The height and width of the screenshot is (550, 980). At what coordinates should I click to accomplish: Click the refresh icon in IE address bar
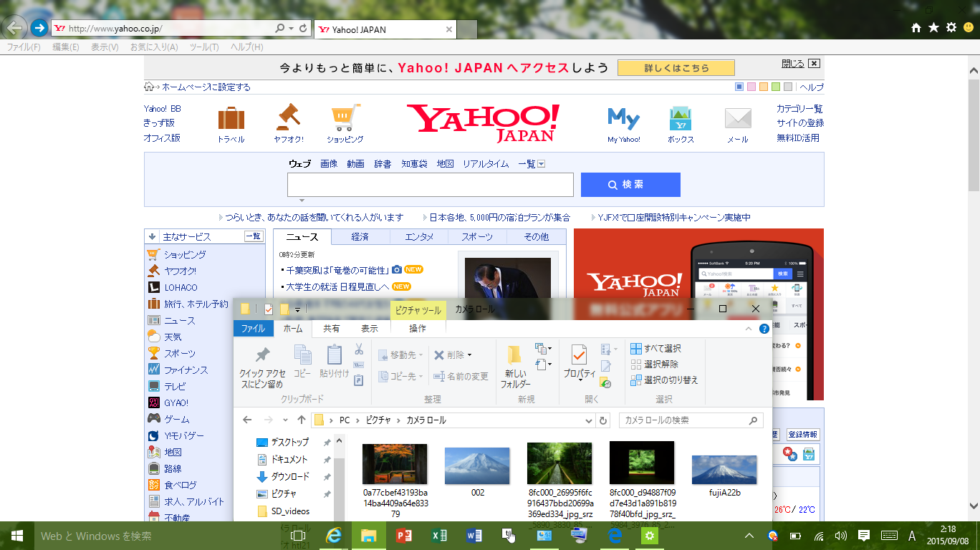click(304, 29)
